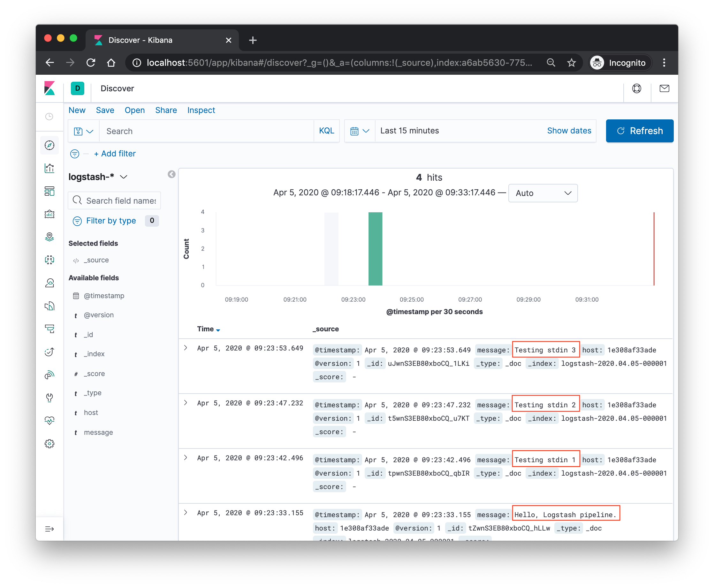Select the _id available field
The width and height of the screenshot is (714, 588).
[x=88, y=335]
